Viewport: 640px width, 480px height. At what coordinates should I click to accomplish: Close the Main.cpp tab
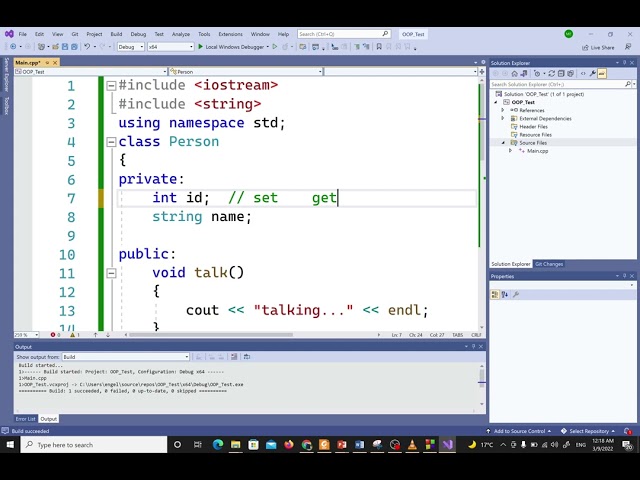55,62
